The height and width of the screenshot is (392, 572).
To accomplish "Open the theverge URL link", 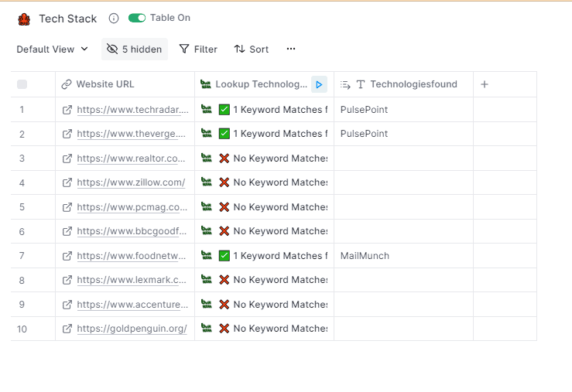I will coord(132,134).
